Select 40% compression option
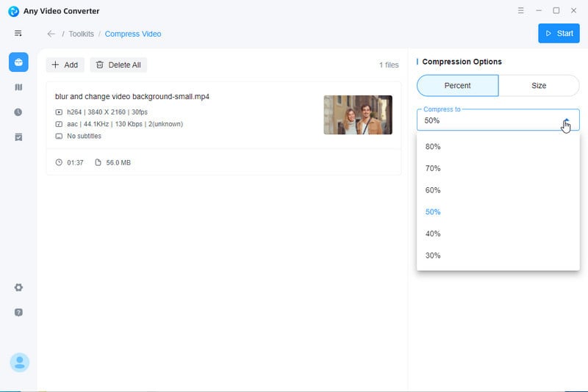 [x=498, y=233]
